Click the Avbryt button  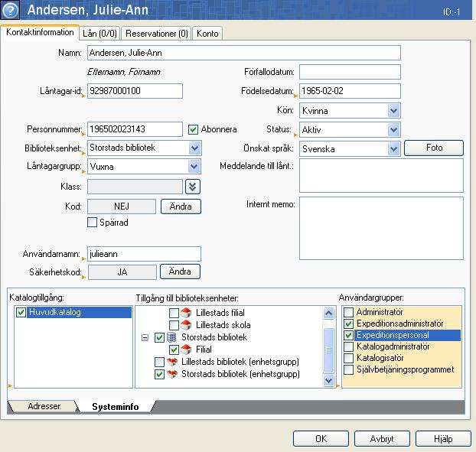(x=382, y=439)
